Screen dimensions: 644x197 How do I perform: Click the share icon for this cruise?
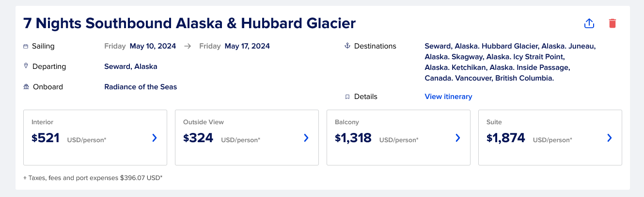coord(589,23)
